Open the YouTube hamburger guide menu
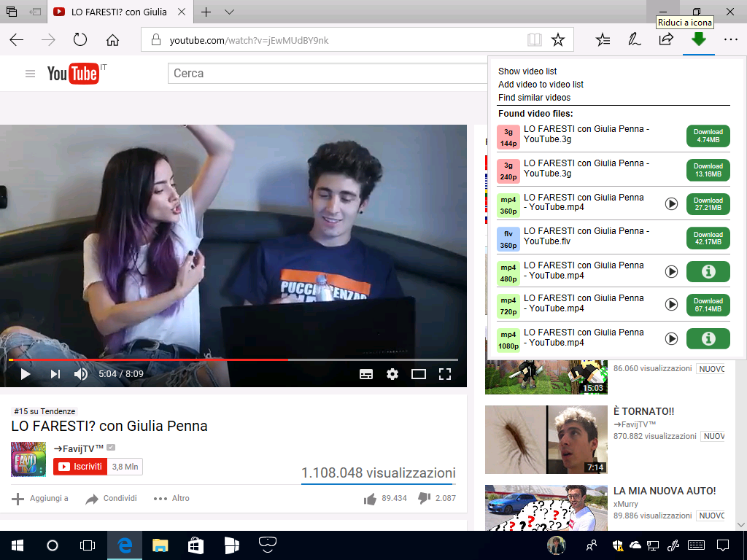Screen dimensions: 747x560 coord(30,74)
